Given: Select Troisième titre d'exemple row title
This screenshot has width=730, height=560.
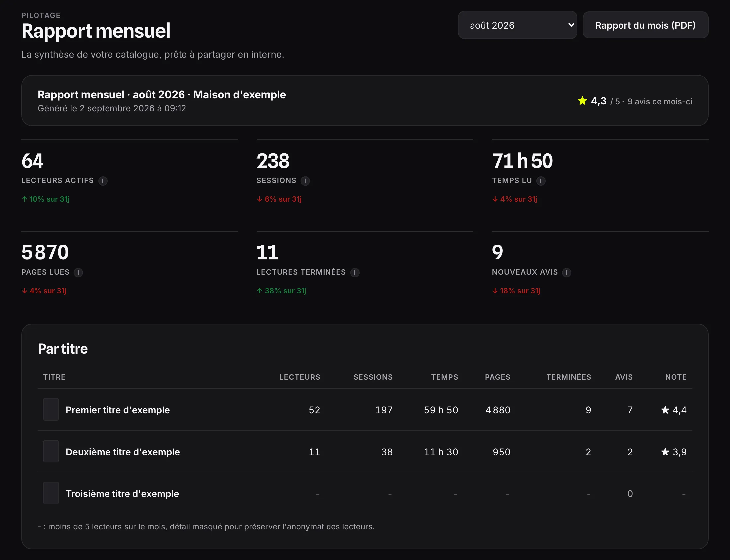Looking at the screenshot, I should (122, 494).
